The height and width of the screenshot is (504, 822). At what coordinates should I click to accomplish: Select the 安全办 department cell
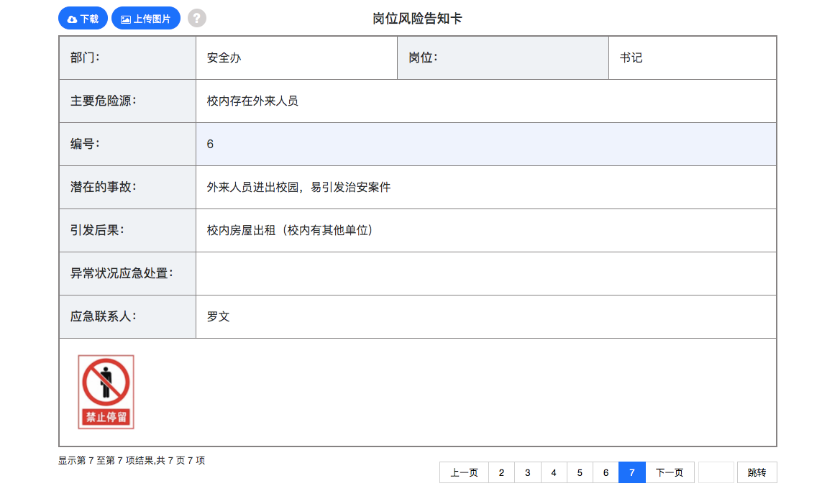(296, 58)
